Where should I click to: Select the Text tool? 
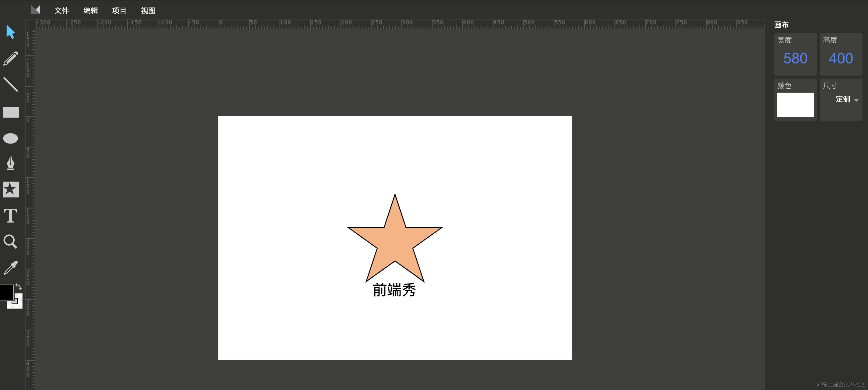click(x=10, y=216)
